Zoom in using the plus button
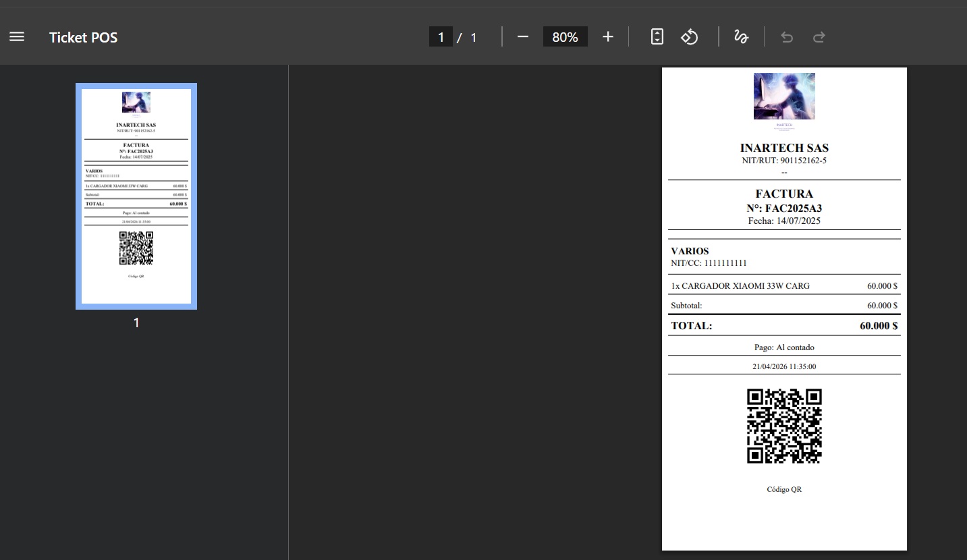The image size is (967, 560). point(608,37)
